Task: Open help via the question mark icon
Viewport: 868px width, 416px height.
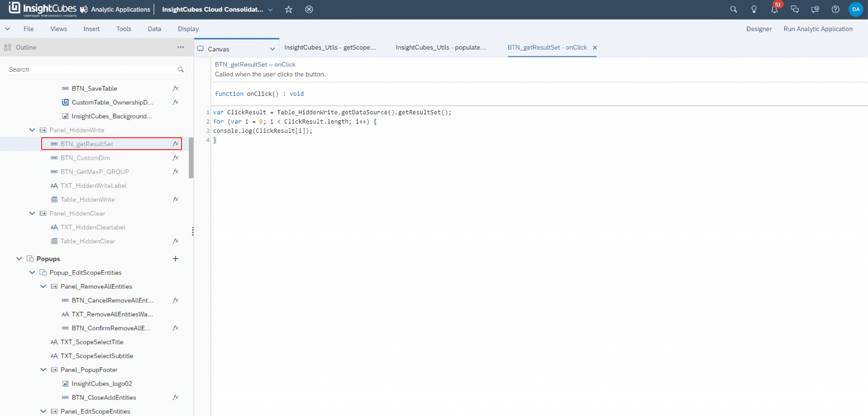Action: click(835, 9)
